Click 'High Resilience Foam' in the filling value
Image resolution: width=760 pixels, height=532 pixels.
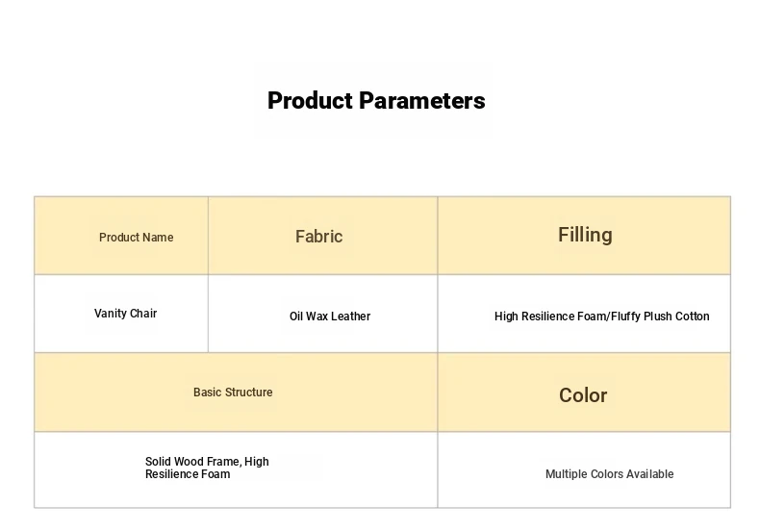point(550,317)
